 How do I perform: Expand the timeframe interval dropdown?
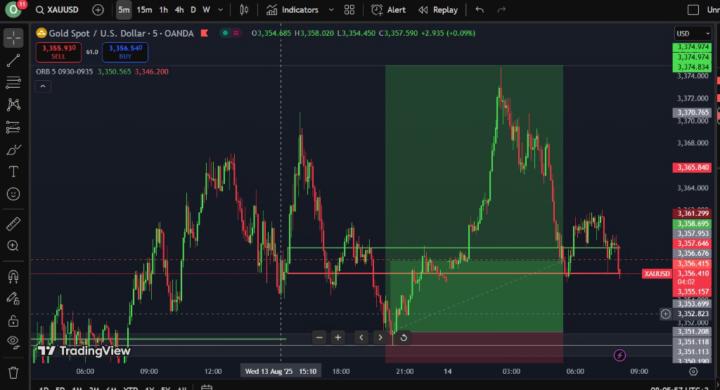(x=220, y=10)
